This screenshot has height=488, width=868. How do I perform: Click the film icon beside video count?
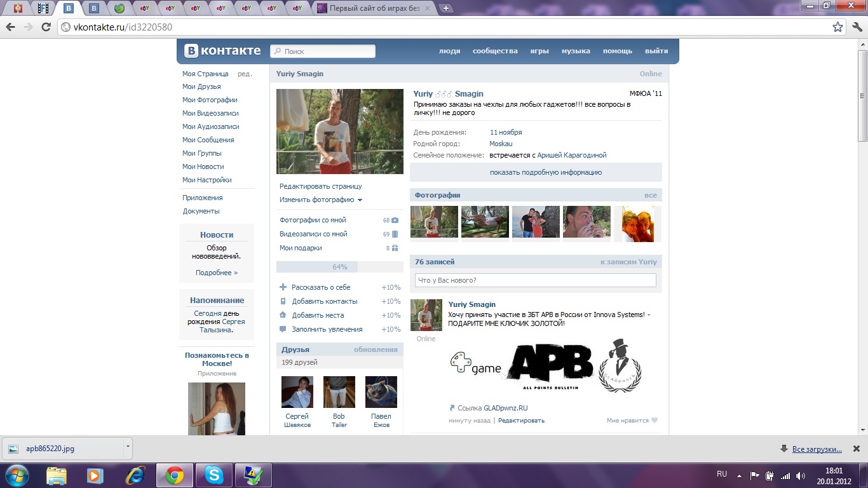click(x=395, y=234)
